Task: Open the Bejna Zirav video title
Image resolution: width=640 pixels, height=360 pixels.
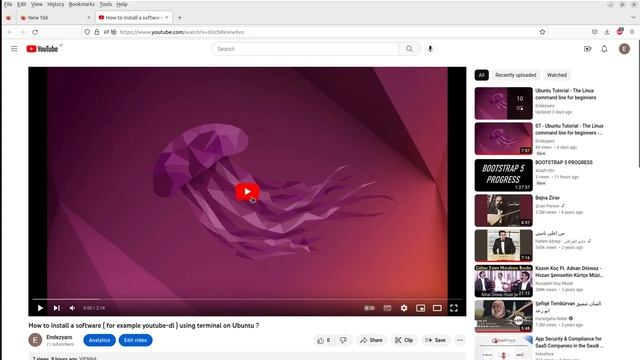Action: pyautogui.click(x=547, y=198)
